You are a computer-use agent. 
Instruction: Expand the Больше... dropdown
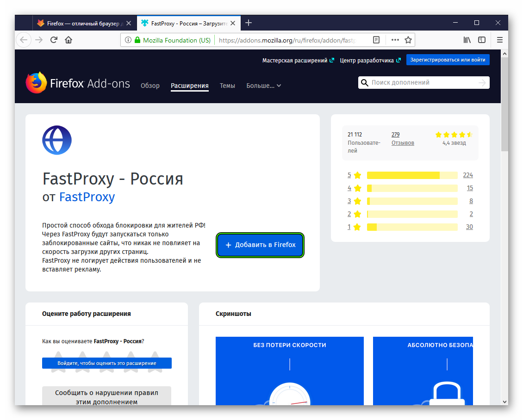(264, 86)
